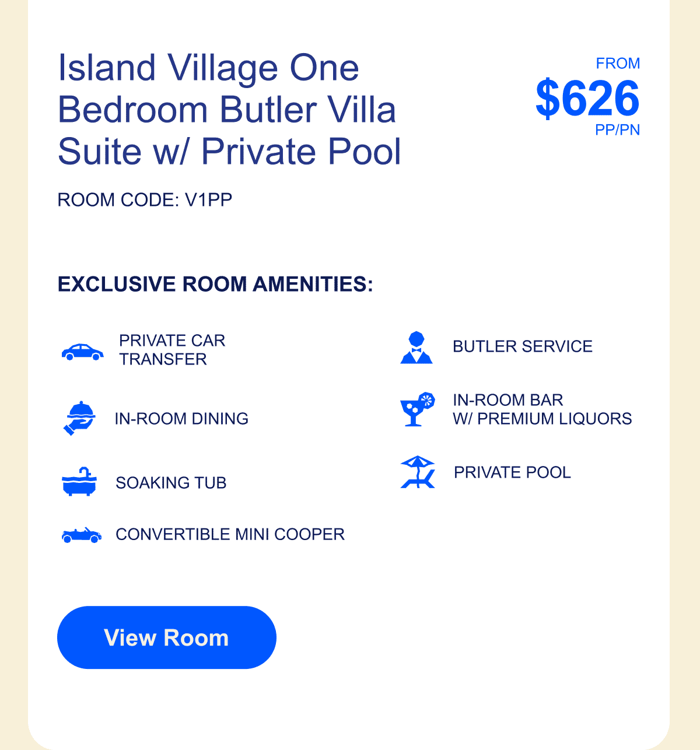Click the cocktail glass in-room bar icon
Viewport: 700px width, 750px height.
[x=418, y=409]
